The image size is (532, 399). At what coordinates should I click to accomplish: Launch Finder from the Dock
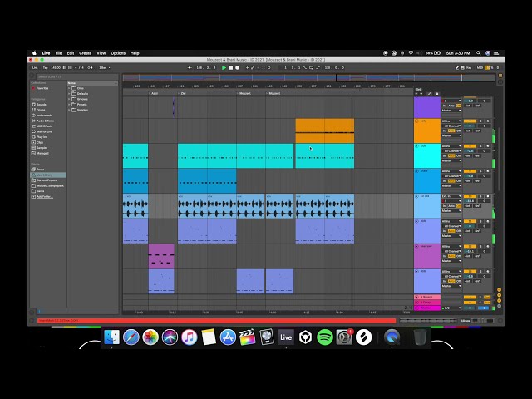click(111, 337)
